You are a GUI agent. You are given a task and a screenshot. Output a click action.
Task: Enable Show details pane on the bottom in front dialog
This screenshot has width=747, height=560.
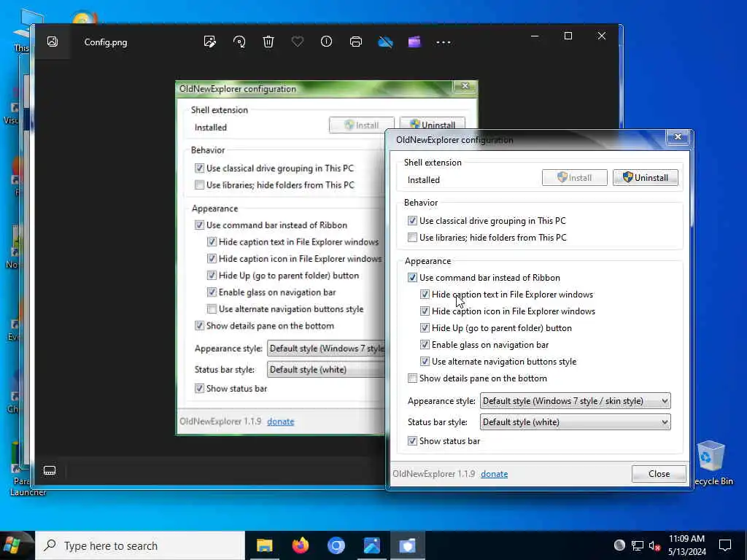[x=413, y=378]
